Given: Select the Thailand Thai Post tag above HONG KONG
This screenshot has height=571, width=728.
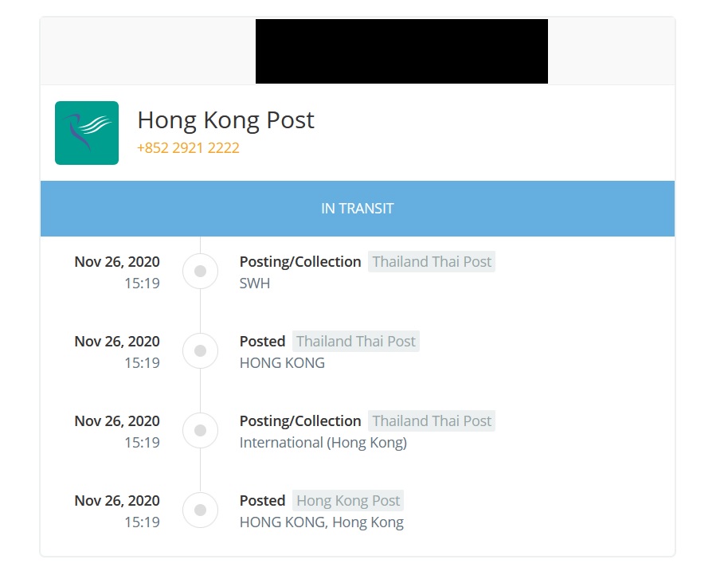Looking at the screenshot, I should click(x=356, y=341).
